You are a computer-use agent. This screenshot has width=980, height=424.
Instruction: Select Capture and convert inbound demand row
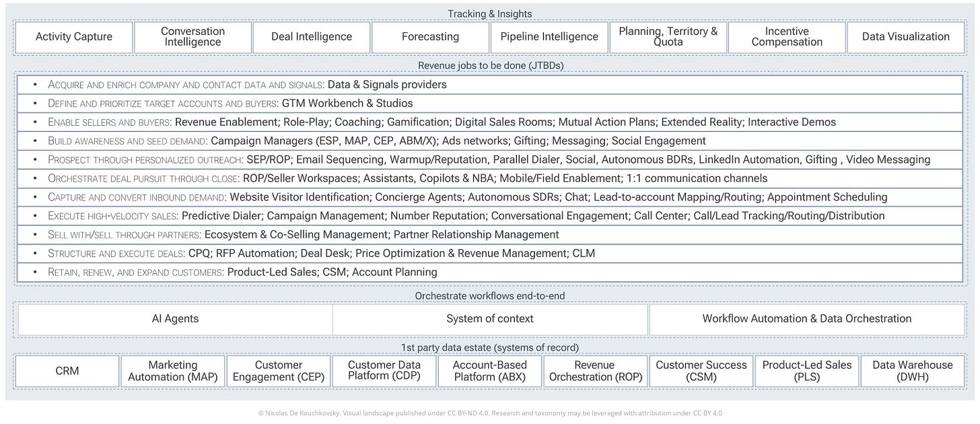(x=490, y=197)
